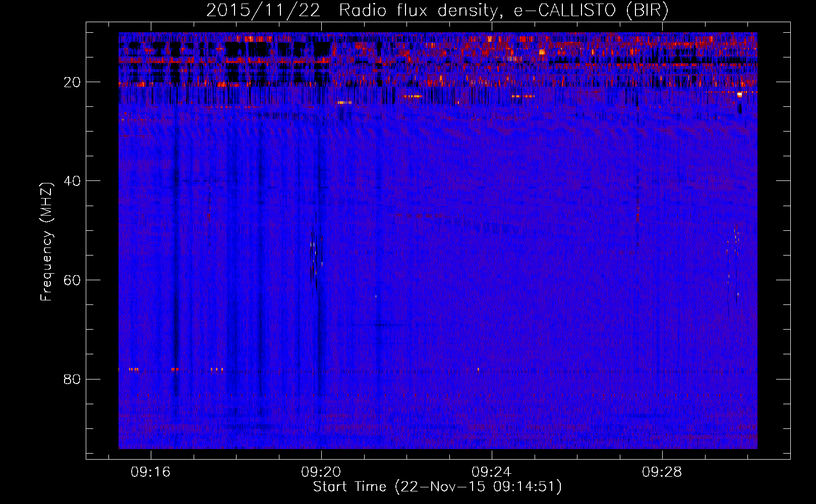
Task: Click the 09:24 time tick label
Action: [x=492, y=472]
